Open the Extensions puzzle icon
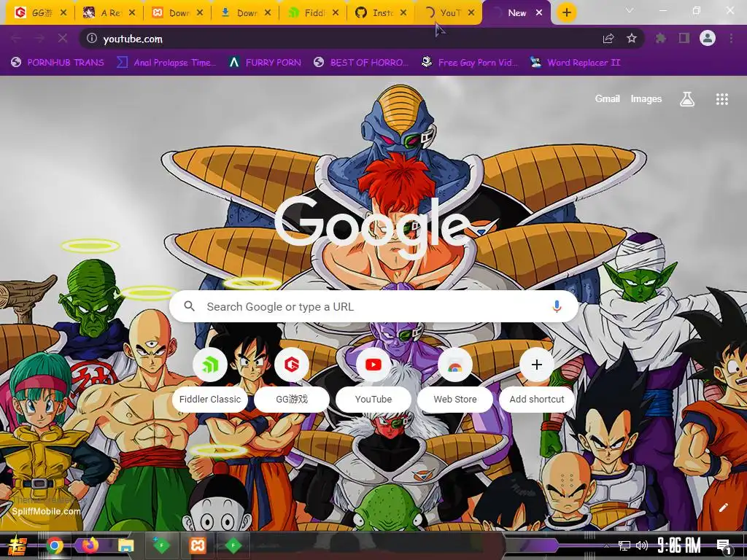747x560 pixels. (661, 38)
